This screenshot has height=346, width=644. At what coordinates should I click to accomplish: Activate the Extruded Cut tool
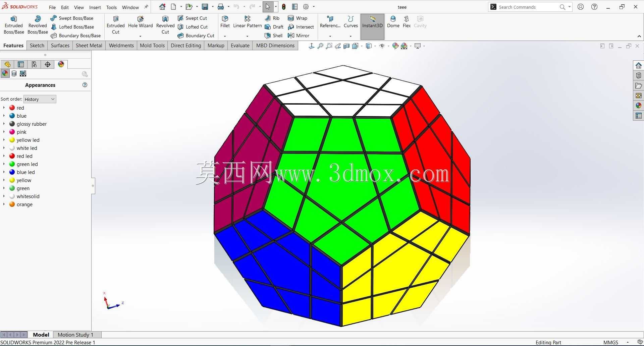click(116, 25)
